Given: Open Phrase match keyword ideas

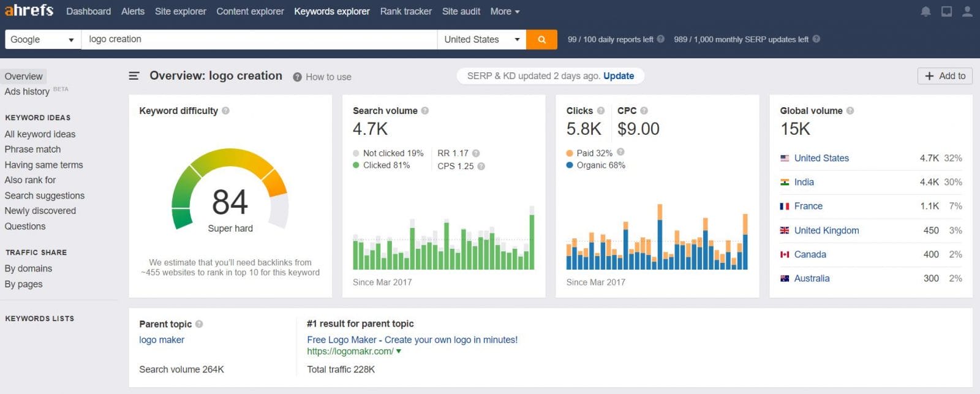Looking at the screenshot, I should pos(32,150).
